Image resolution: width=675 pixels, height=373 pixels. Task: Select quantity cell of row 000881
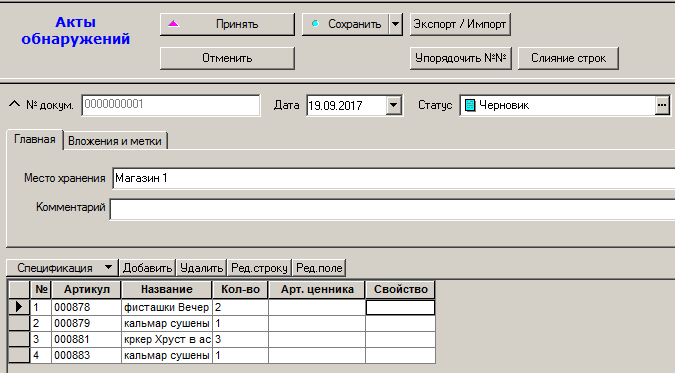coord(241,339)
